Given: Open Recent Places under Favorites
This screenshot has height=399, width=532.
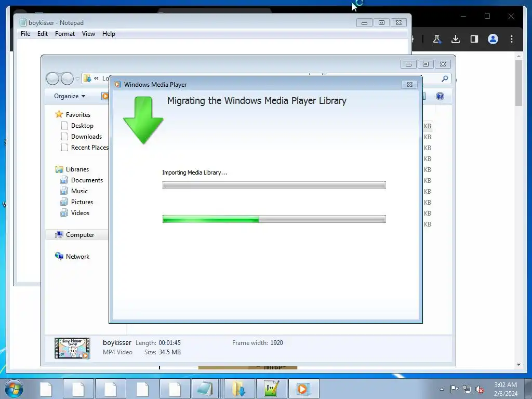Looking at the screenshot, I should coord(89,147).
